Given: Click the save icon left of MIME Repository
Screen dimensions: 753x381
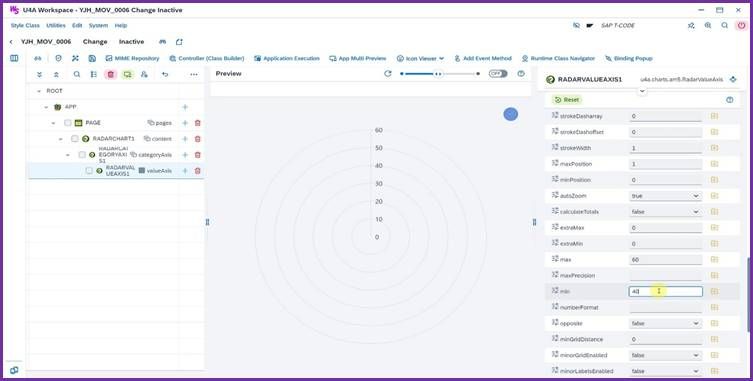Looking at the screenshot, I should point(92,58).
